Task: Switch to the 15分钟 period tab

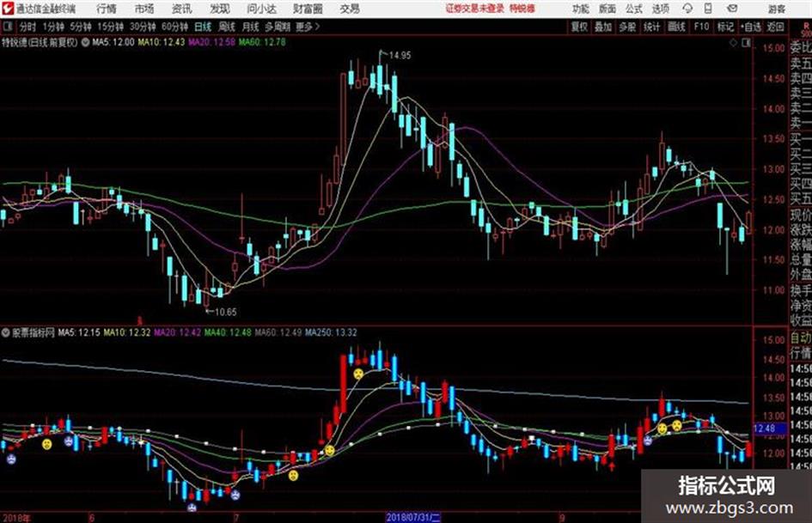Action: coord(111,27)
